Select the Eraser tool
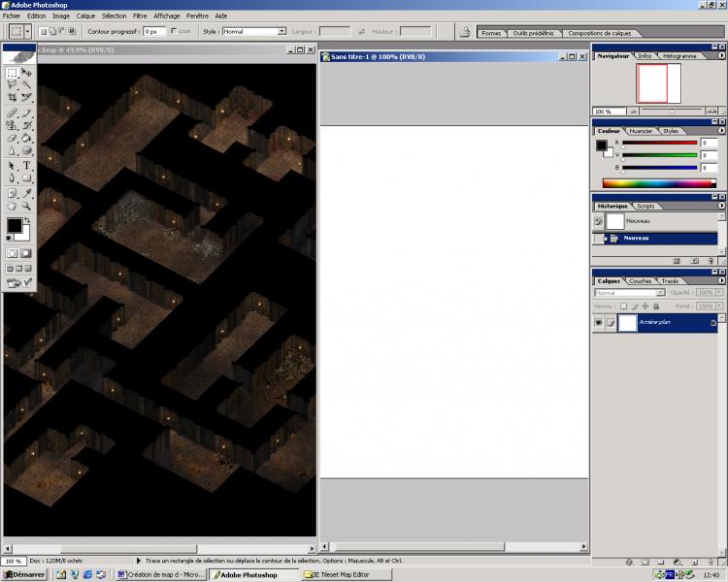 (12, 138)
